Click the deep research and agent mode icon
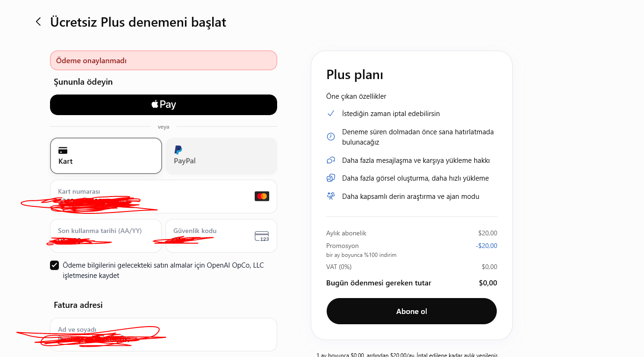The width and height of the screenshot is (644, 357). (331, 197)
